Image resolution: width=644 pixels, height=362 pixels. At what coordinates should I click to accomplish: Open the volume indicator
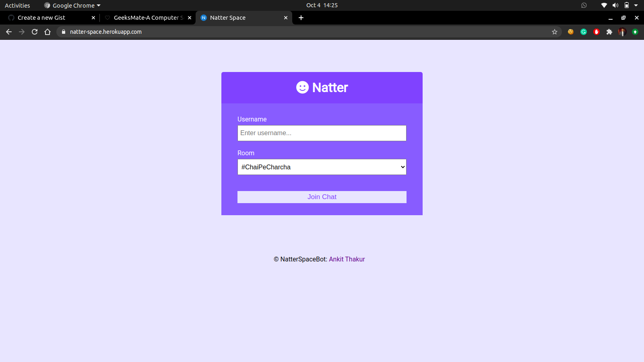tap(615, 5)
